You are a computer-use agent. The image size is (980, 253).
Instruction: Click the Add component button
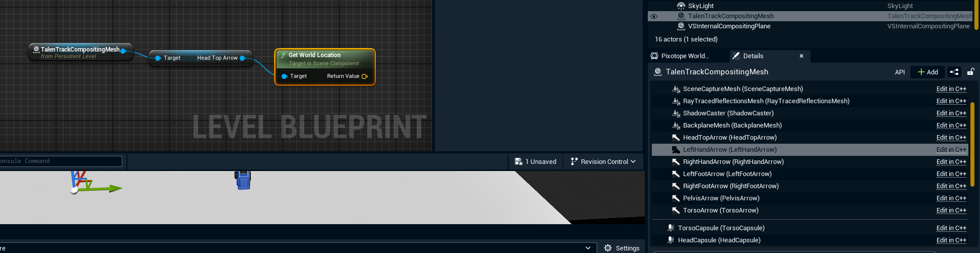point(928,72)
